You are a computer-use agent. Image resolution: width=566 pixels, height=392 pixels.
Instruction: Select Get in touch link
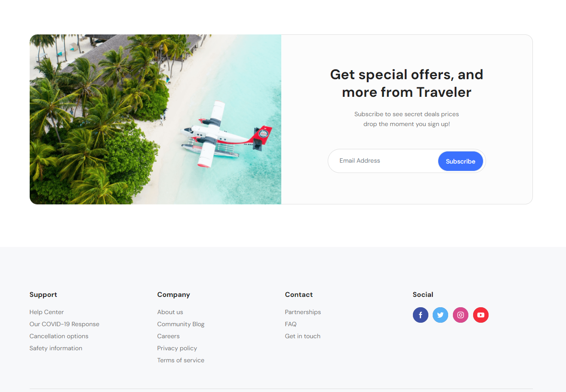pos(302,336)
